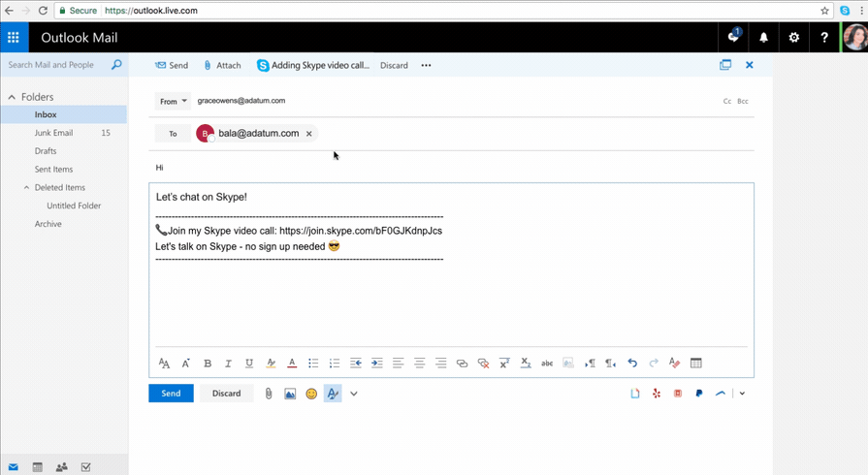Toggle bulleted list
Viewport: 868px width, 475px height.
(x=313, y=364)
